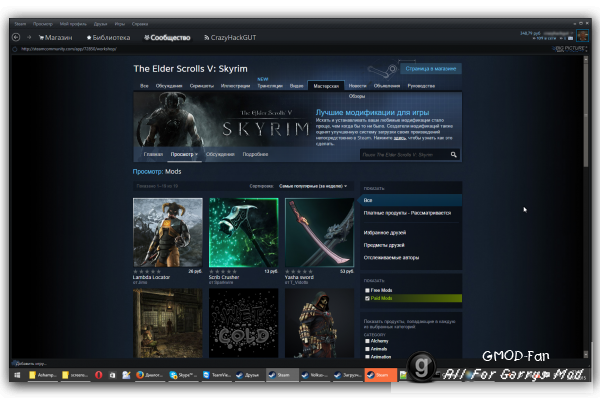600x400 pixels.
Task: Open the Магазин (Store) section
Action: click(55, 38)
